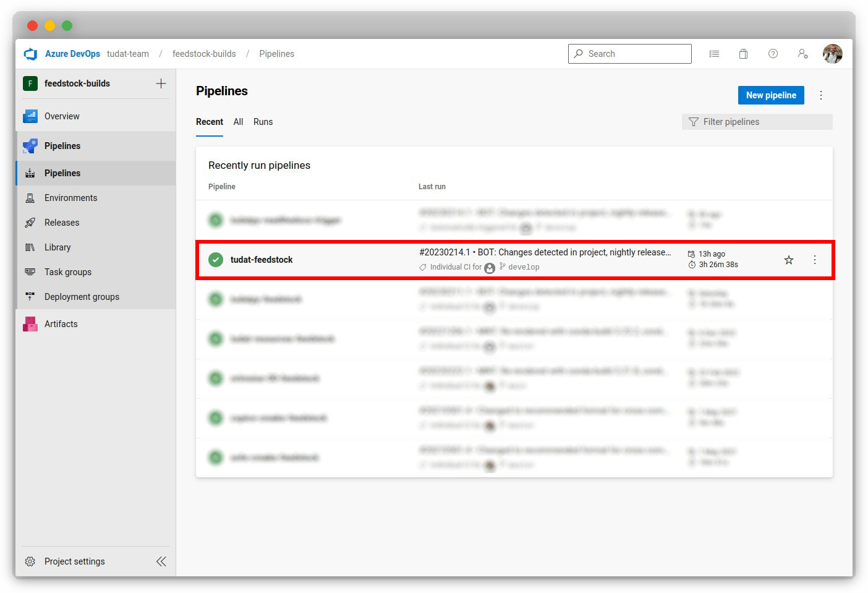Focus the Filter pipelines field

pyautogui.click(x=757, y=122)
